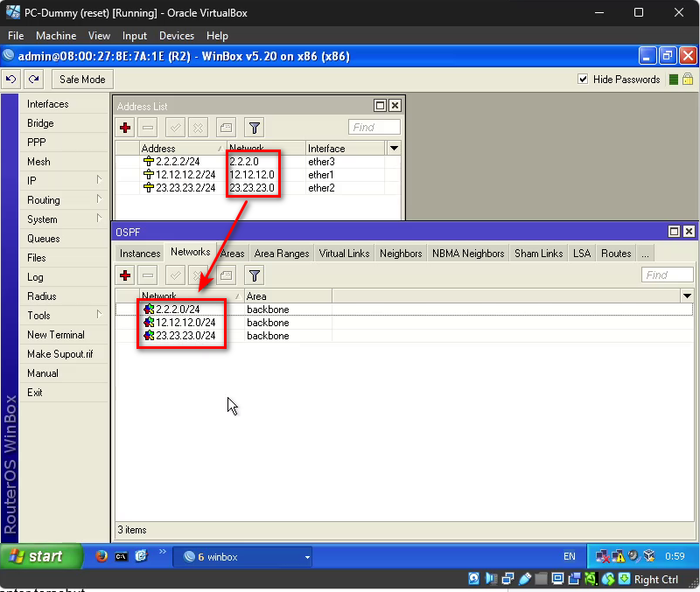The width and height of the screenshot is (700, 592).
Task: Open the Area Ranges tab
Action: tap(282, 254)
